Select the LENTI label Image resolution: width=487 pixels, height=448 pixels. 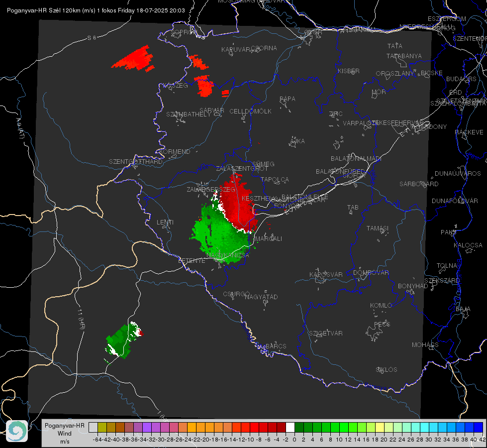tap(165, 223)
